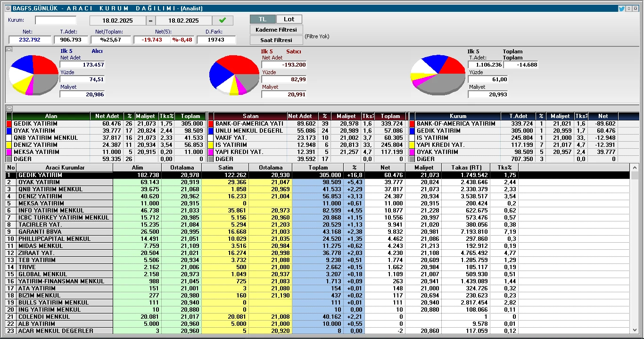This screenshot has width=644, height=339.
Task: Select ZIRAAT YAT. row
Action: click(x=318, y=253)
